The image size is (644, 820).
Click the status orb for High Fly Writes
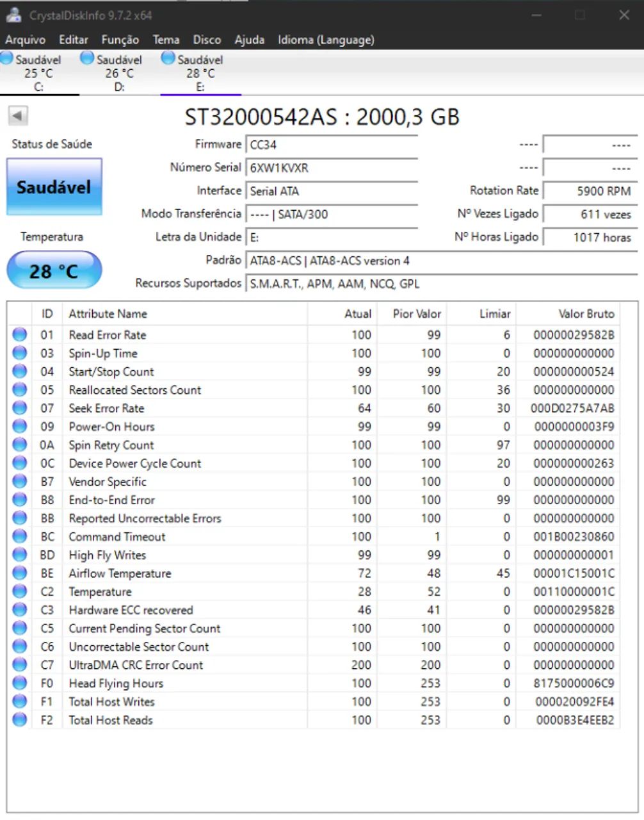point(20,555)
